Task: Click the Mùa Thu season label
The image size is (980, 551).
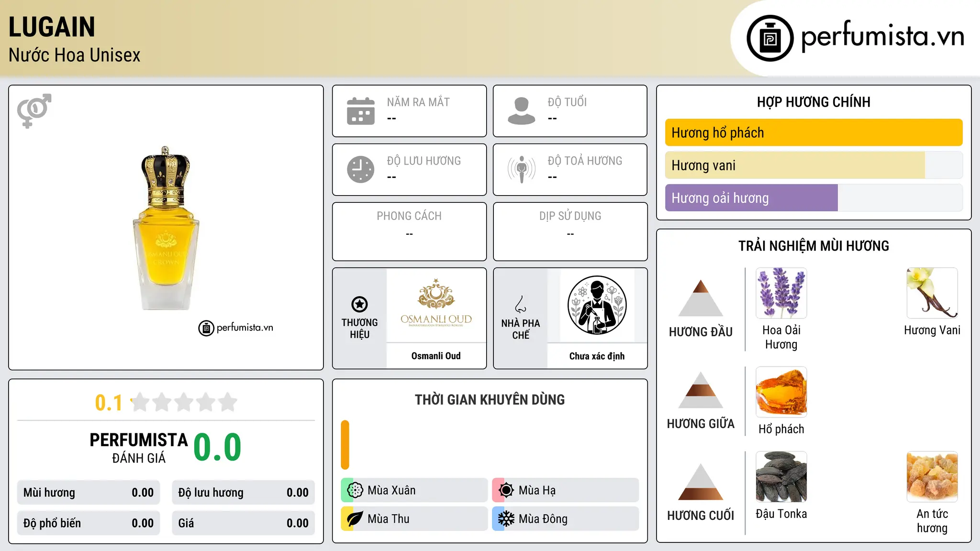Action: tap(389, 519)
